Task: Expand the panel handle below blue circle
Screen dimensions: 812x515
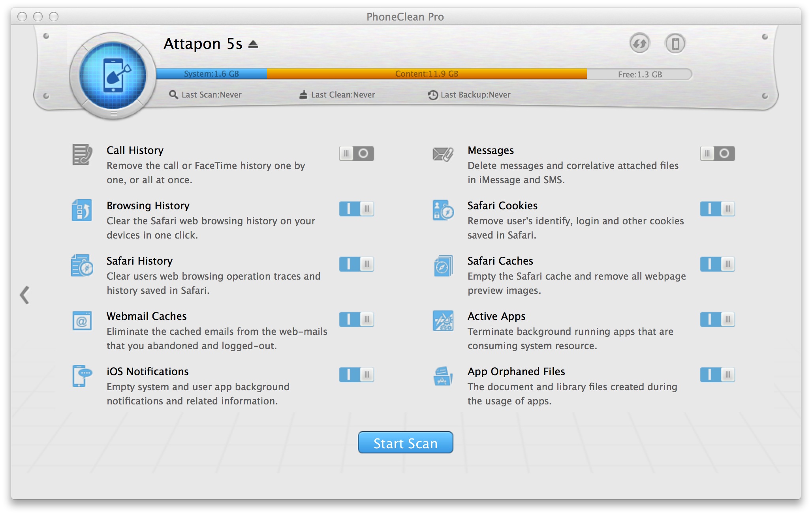Action: [113, 114]
